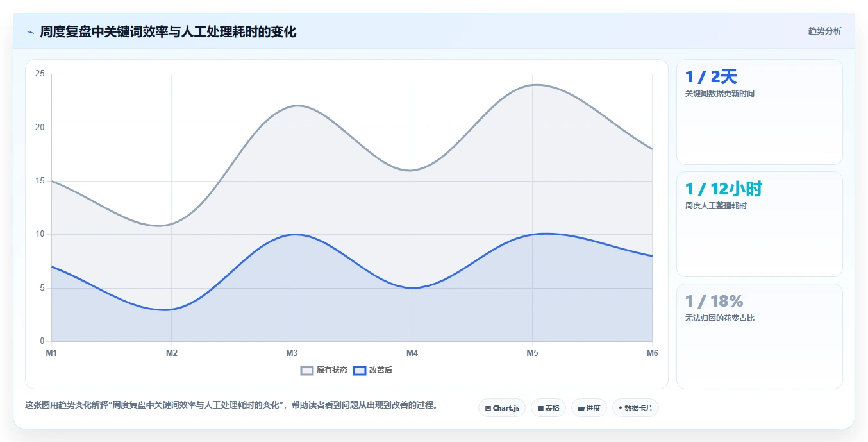The width and height of the screenshot is (868, 442).
Task: Click the 25 y-axis tick label
Action: (x=40, y=74)
